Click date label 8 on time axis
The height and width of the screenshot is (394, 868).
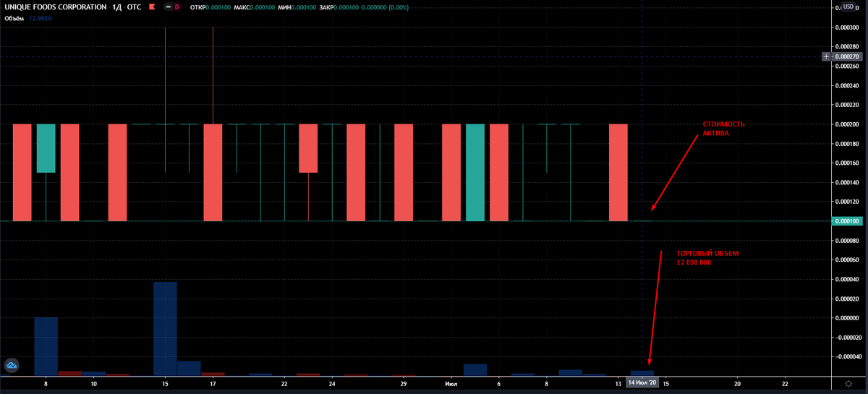click(46, 383)
